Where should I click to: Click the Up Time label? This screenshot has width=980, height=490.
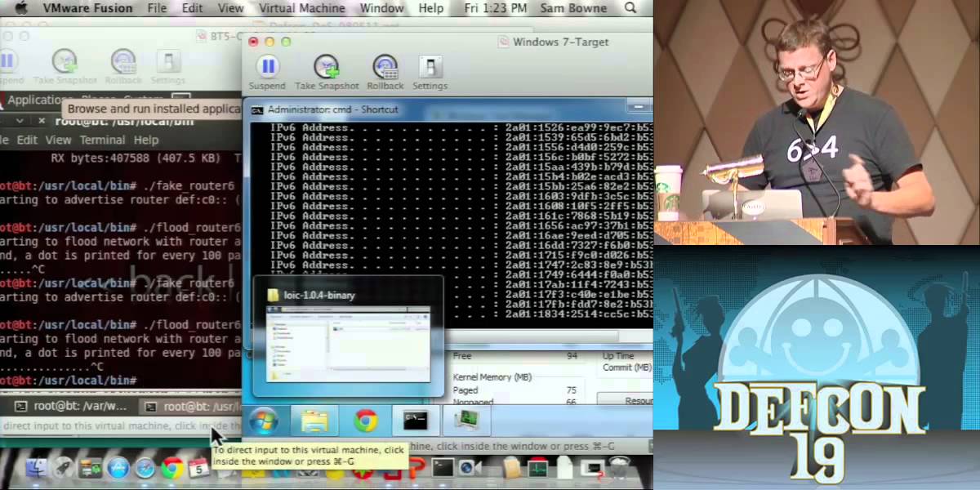click(x=618, y=356)
